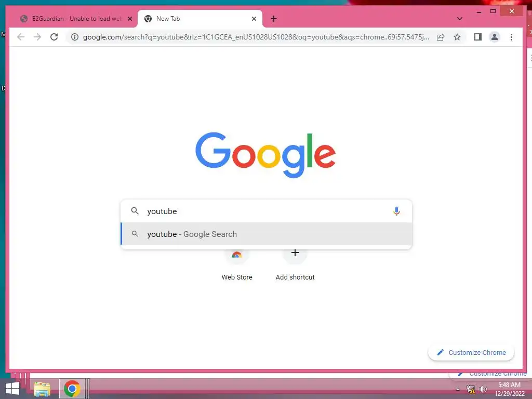Bookmark this tab with the star icon
This screenshot has width=532, height=399.
[x=457, y=37]
